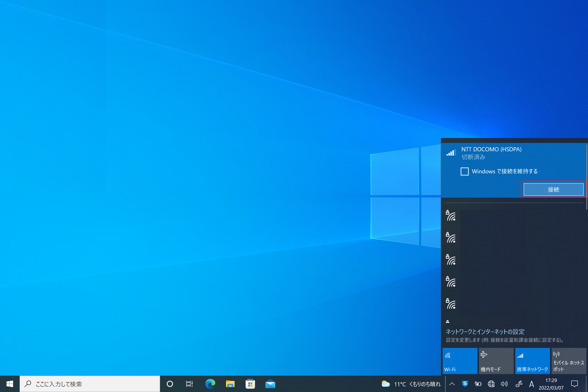Click the battery power tray icon
Viewport: 588px width, 392px height.
coord(478,384)
